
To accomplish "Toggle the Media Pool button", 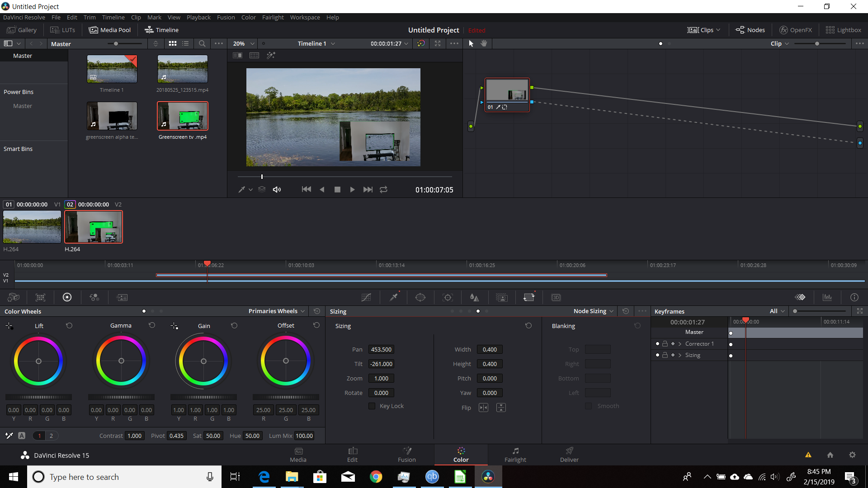I will point(110,30).
